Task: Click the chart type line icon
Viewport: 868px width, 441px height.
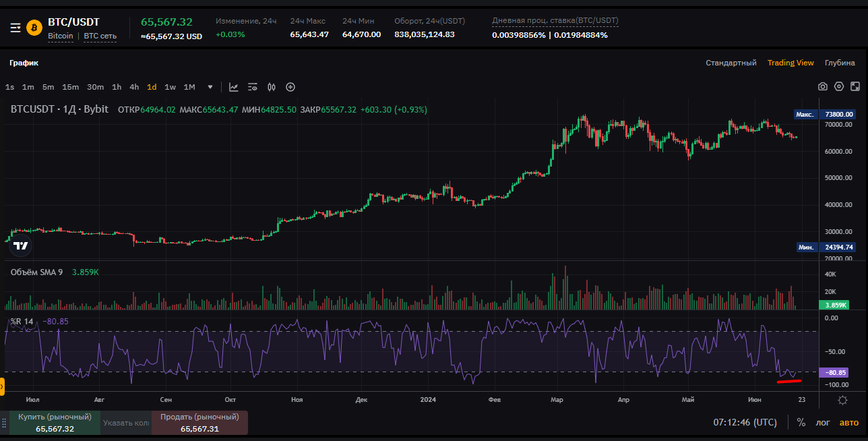Action: tap(234, 87)
